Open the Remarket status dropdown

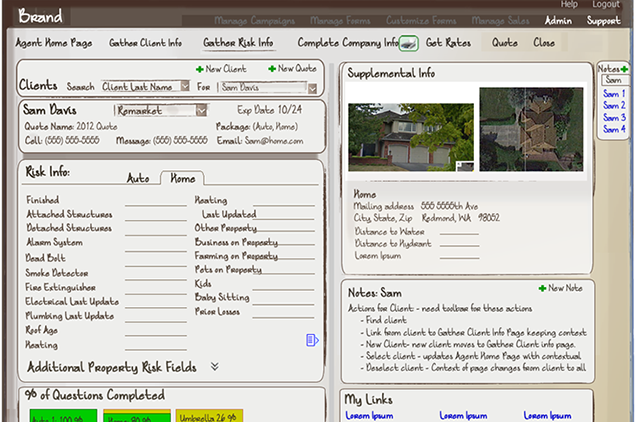[x=201, y=111]
